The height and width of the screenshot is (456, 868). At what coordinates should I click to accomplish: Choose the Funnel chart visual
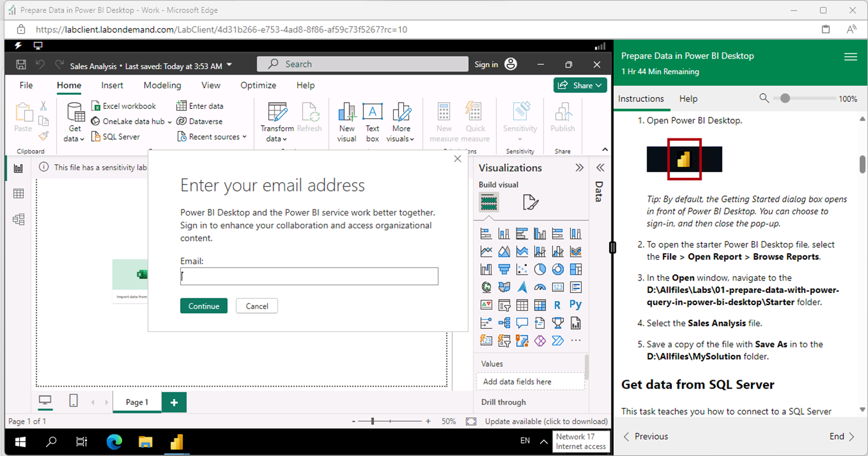pos(504,270)
